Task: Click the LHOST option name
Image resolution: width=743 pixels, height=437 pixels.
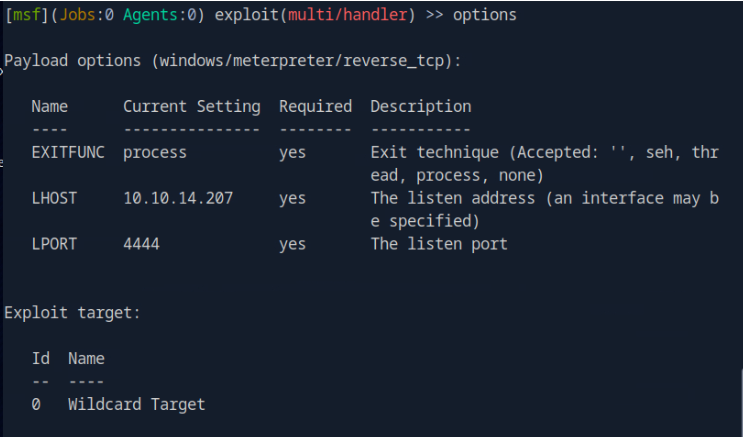Action: coord(54,198)
